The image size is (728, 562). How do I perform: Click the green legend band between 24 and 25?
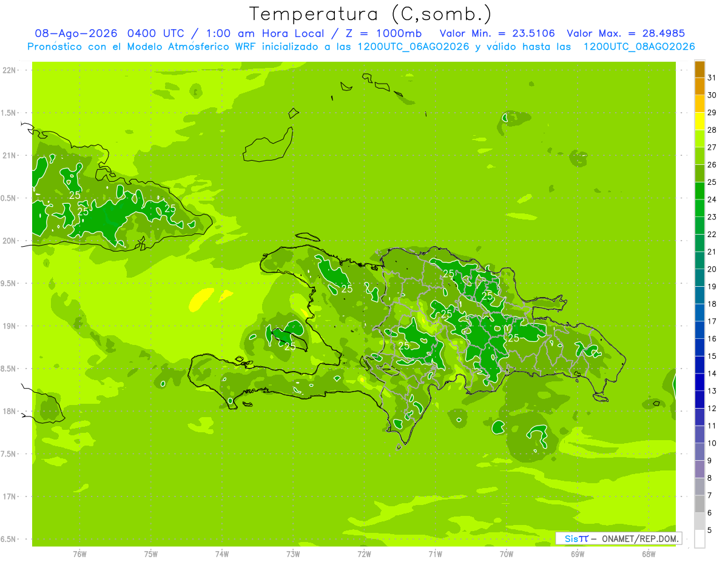point(699,191)
